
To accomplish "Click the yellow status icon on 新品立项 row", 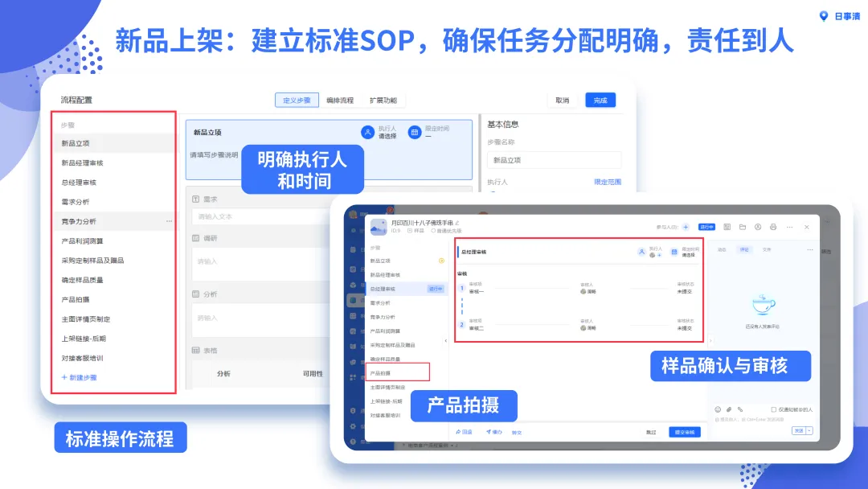I will (x=441, y=261).
